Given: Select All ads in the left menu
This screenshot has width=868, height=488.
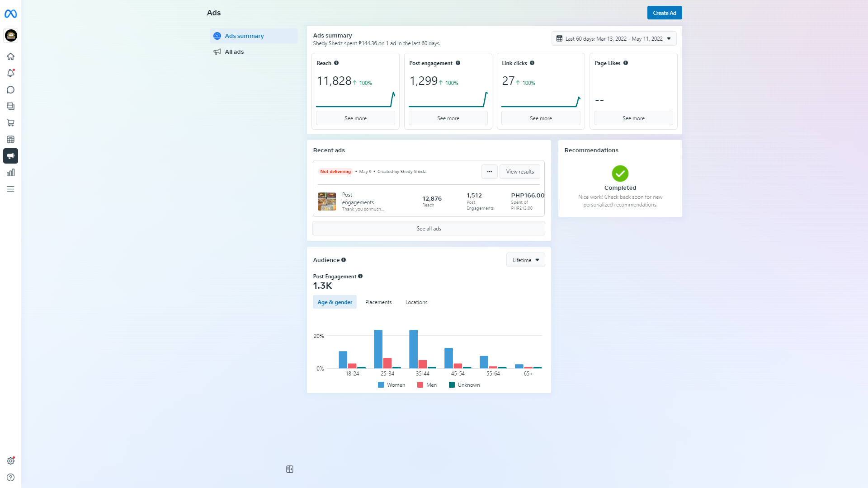Looking at the screenshot, I should pyautogui.click(x=234, y=52).
